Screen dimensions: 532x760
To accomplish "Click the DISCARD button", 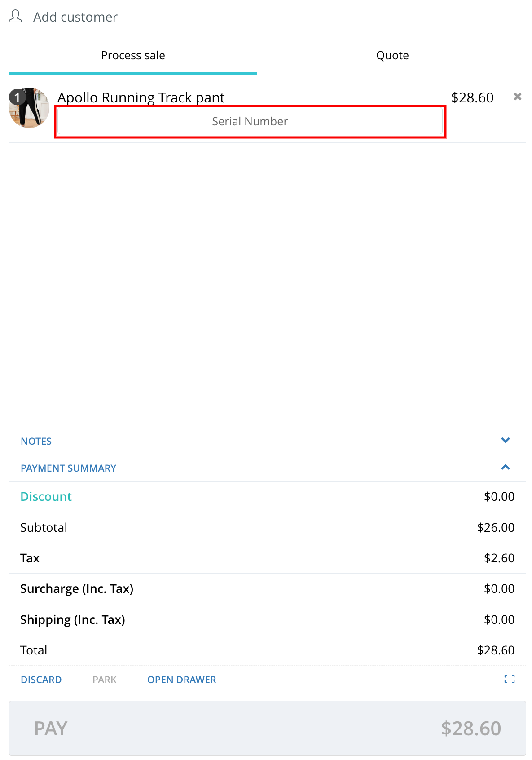I will (41, 680).
